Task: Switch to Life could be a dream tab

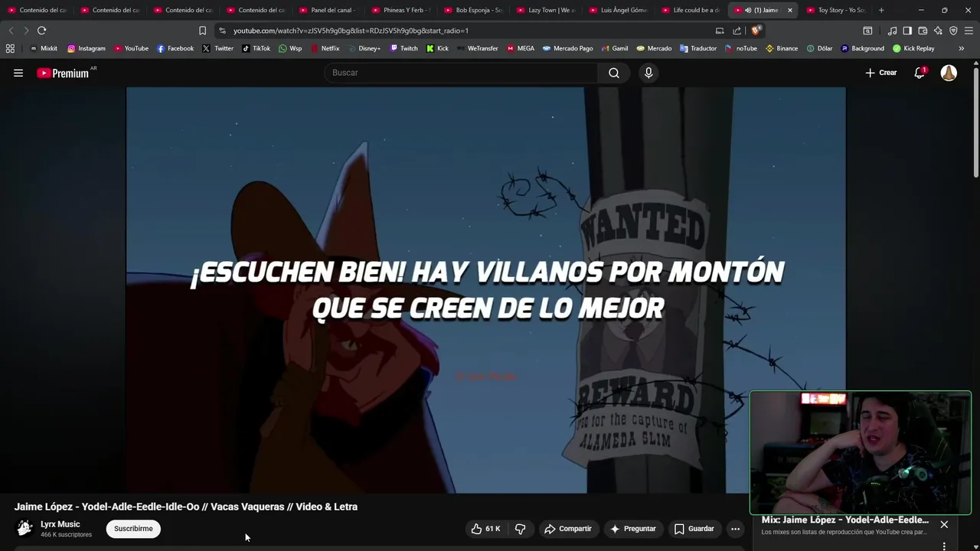Action: 690,10
